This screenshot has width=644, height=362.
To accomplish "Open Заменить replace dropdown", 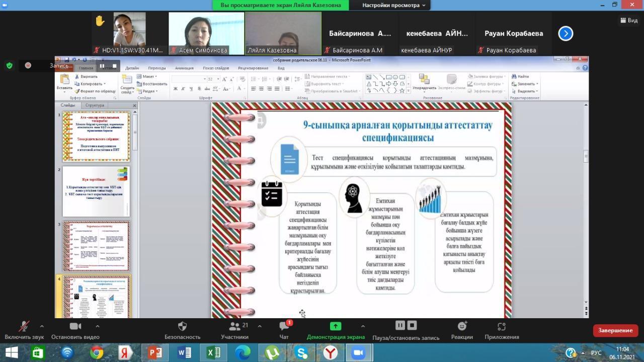I will 525,84.
